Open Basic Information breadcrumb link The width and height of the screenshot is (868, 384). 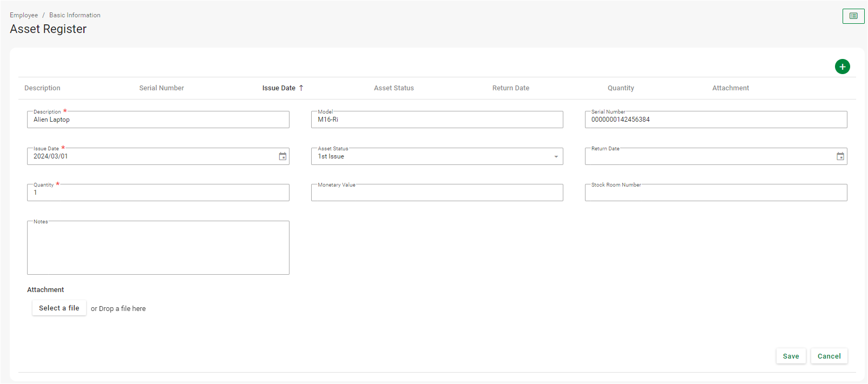[75, 15]
